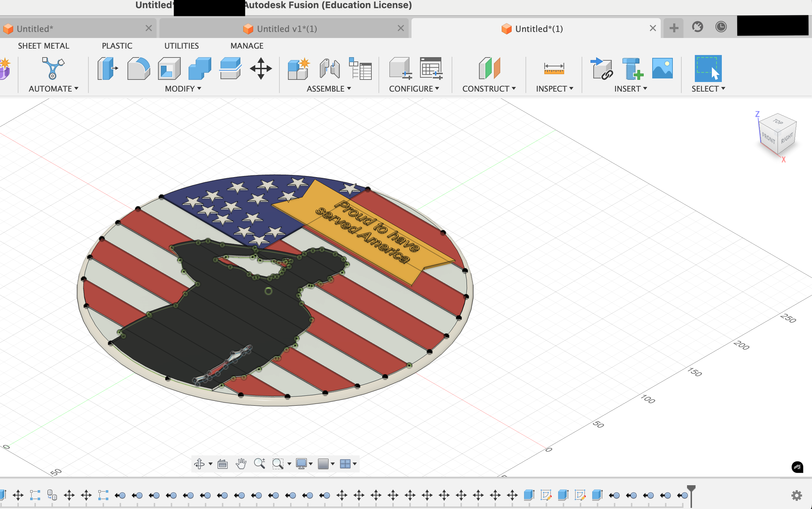
Task: Expand the ASSEMBLE dropdown
Action: point(329,89)
